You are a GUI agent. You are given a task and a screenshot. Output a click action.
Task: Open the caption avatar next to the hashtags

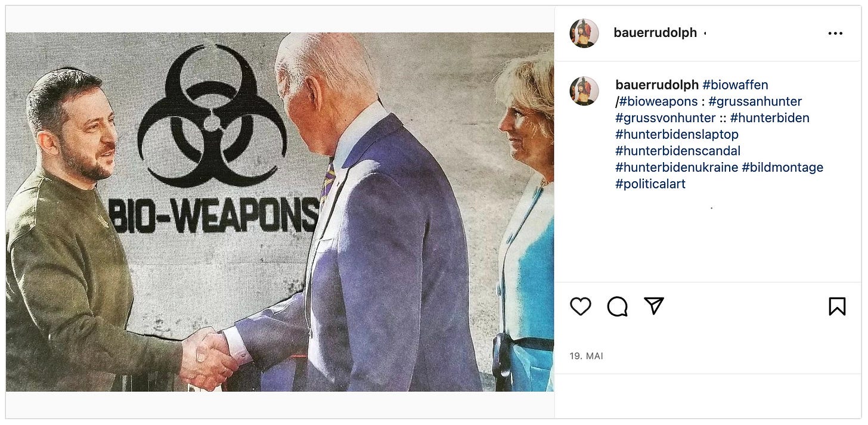tap(584, 91)
